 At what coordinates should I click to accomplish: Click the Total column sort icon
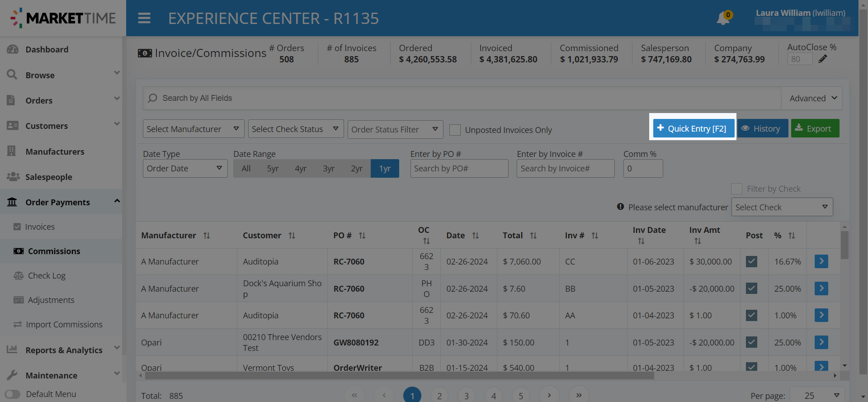(533, 236)
